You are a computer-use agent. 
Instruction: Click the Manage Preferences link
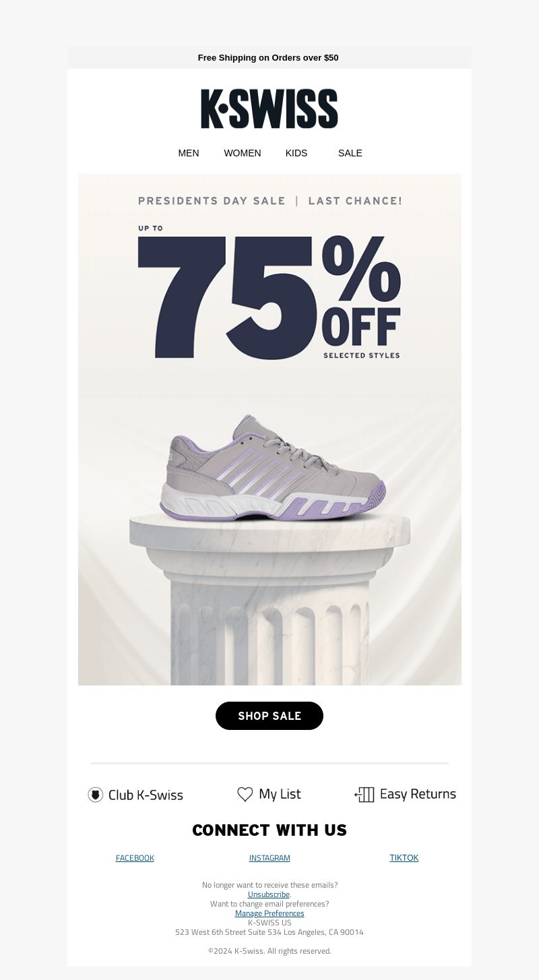click(269, 913)
